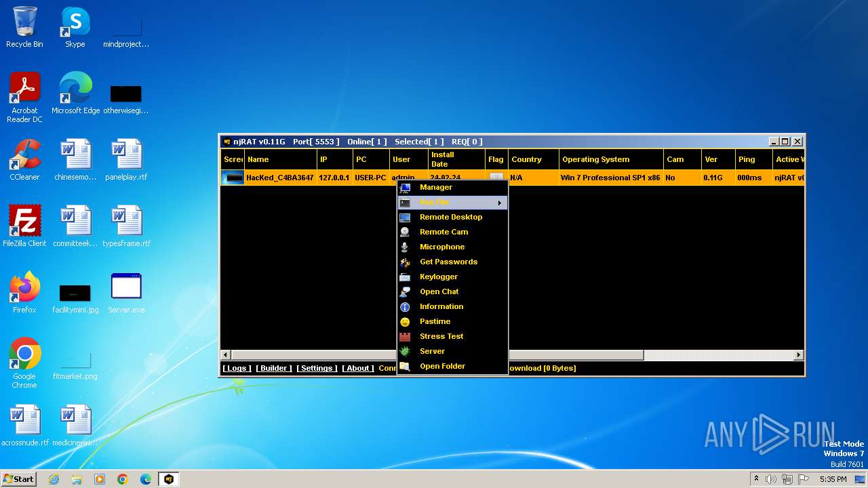Click the 127.0.0.1 IP cell

[334, 178]
